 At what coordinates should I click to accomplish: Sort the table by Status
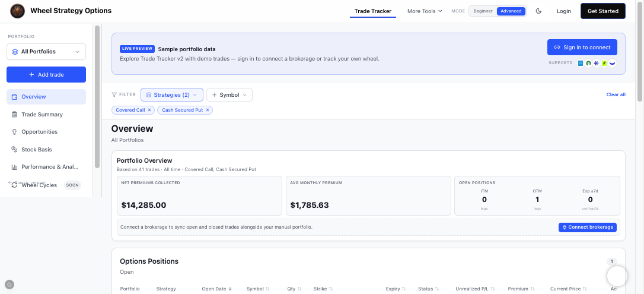point(437,289)
